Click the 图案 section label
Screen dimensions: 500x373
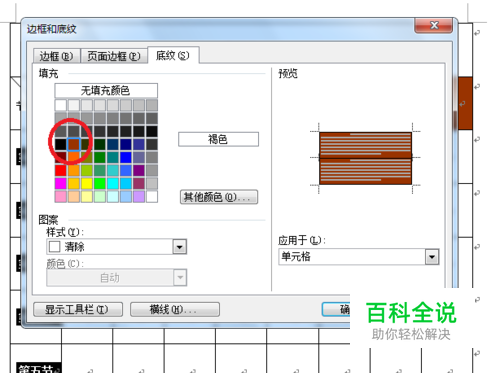49,220
